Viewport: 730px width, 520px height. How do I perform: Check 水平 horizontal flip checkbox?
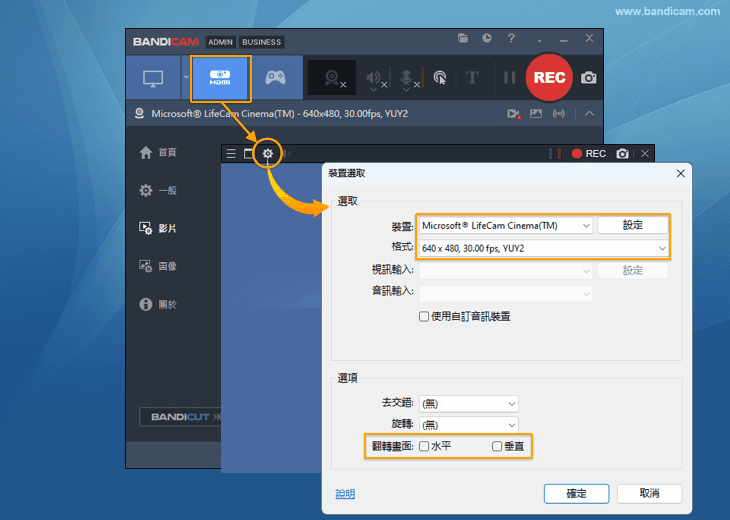point(424,446)
